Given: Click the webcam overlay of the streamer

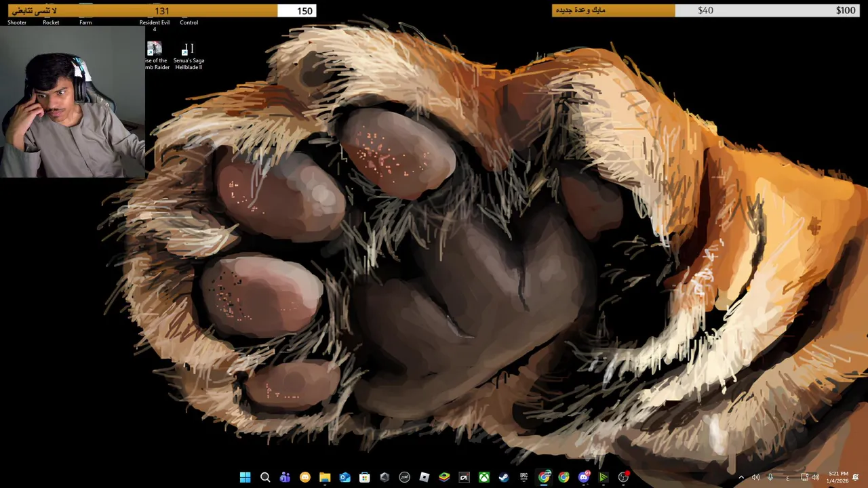Looking at the screenshot, I should click(73, 102).
